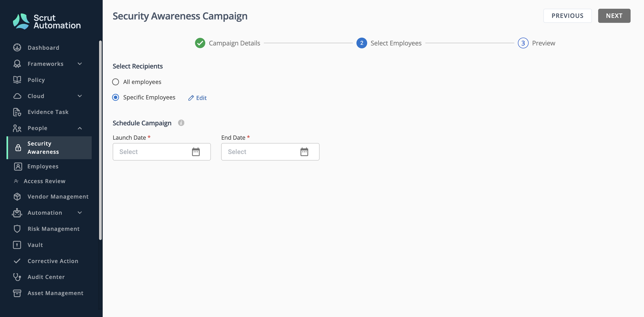Go to the Vault section
This screenshot has height=317, width=644.
(x=35, y=245)
